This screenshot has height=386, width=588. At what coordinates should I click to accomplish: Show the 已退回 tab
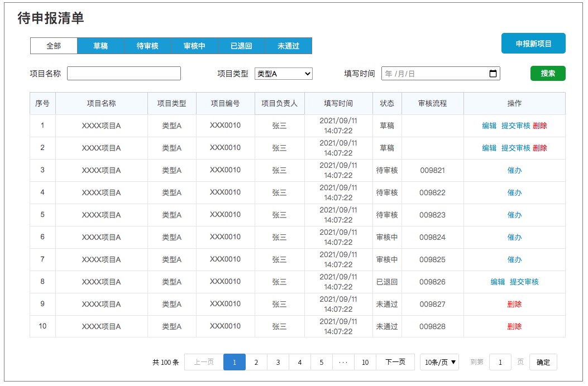click(241, 46)
